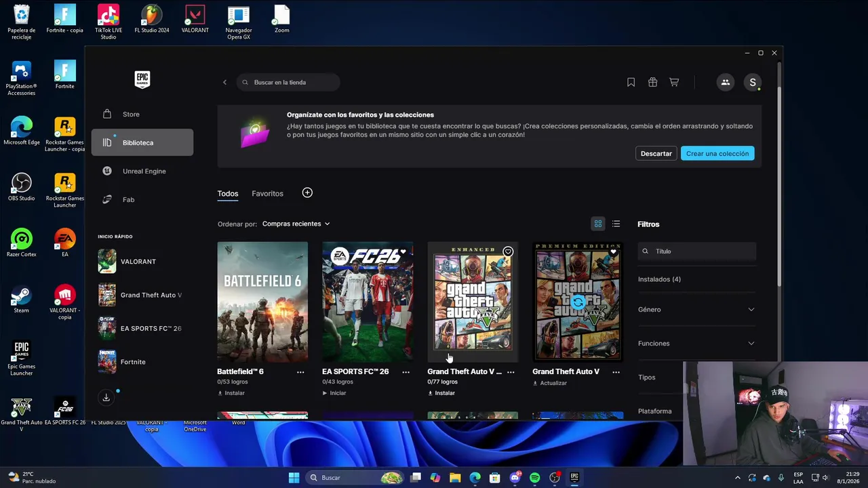The height and width of the screenshot is (488, 868).
Task: Open Grand Theft Auto V three-dot menu
Action: [x=616, y=372]
